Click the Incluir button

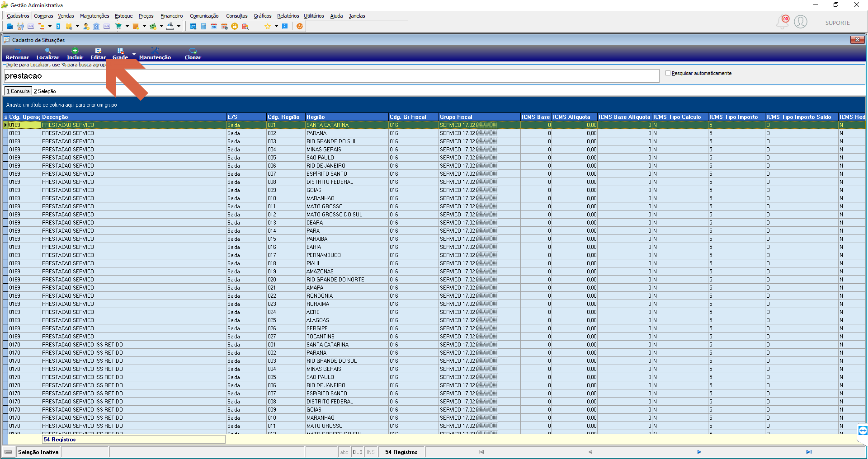75,54
